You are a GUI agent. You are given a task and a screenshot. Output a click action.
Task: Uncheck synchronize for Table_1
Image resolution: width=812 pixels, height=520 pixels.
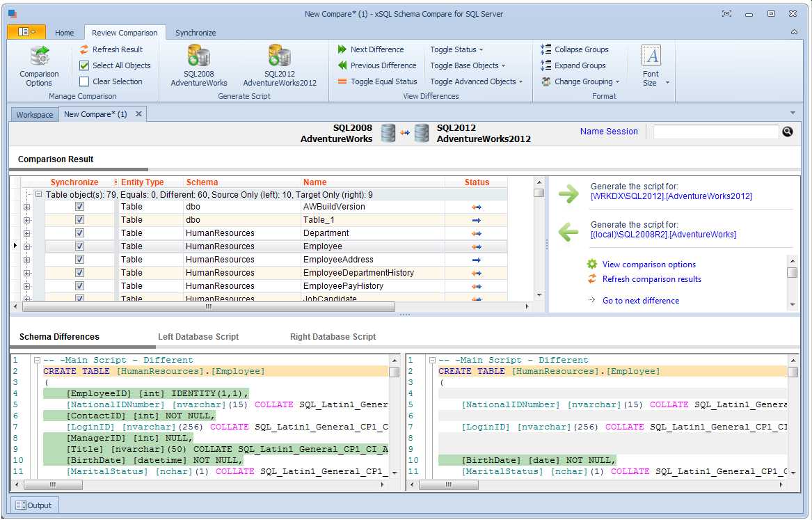(80, 219)
